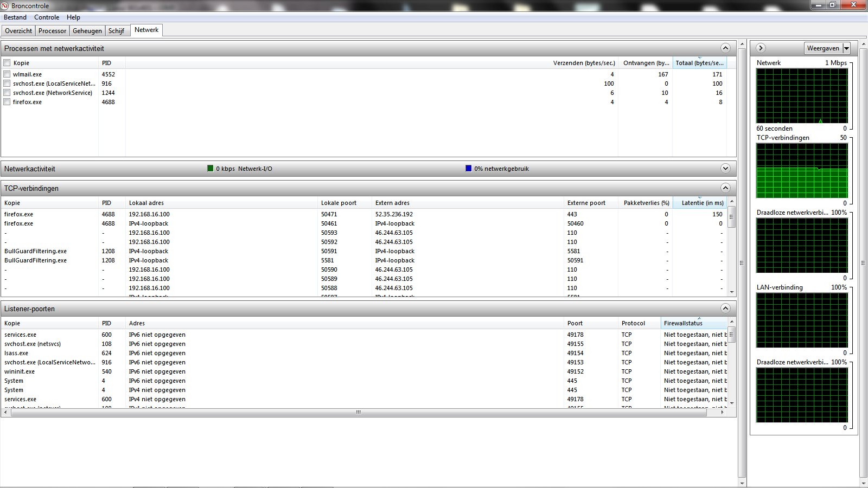The width and height of the screenshot is (868, 488).
Task: Click scroll-right arrow of horizontal scrollbar
Action: [x=722, y=413]
